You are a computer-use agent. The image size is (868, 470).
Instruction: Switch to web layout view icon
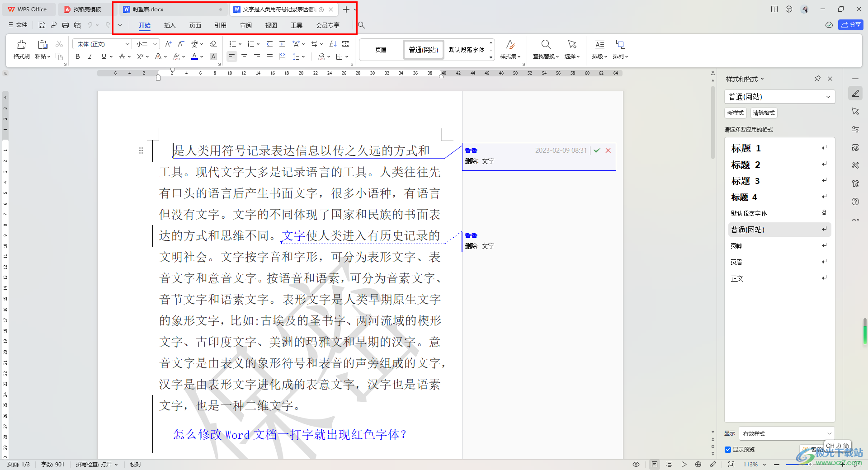tap(698, 464)
